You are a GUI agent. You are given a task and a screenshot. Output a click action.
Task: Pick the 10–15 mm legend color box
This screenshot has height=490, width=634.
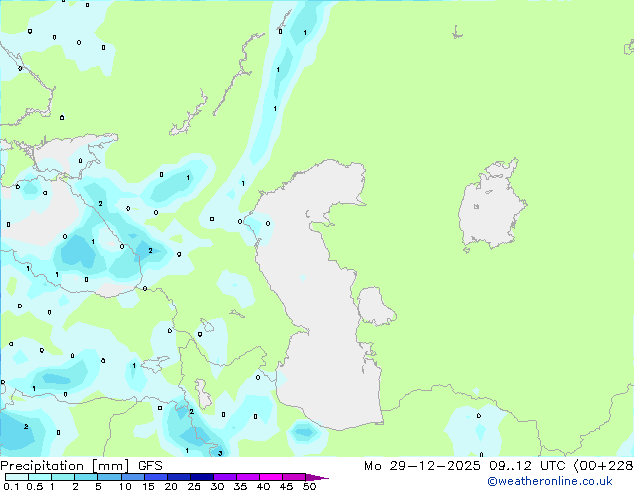(132, 477)
